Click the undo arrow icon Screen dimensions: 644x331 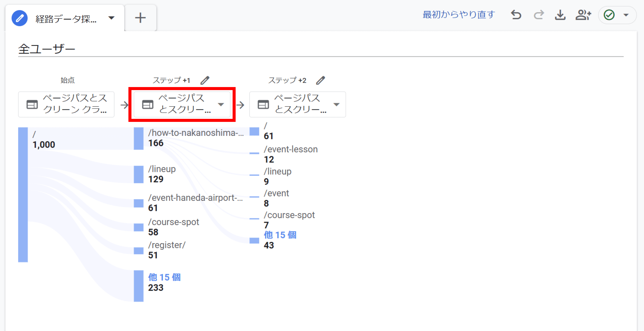coord(516,15)
